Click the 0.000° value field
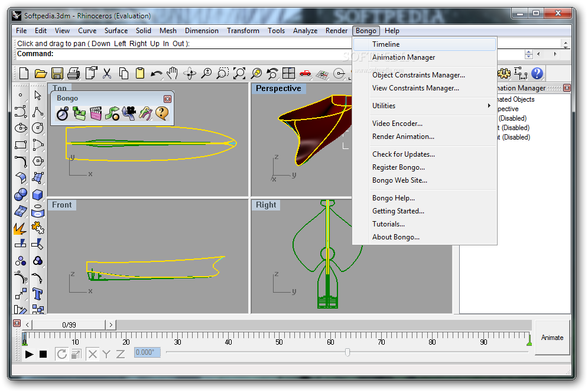 (147, 352)
